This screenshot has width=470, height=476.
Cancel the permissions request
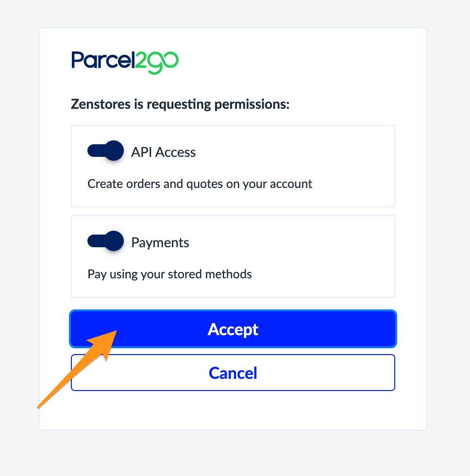click(233, 373)
